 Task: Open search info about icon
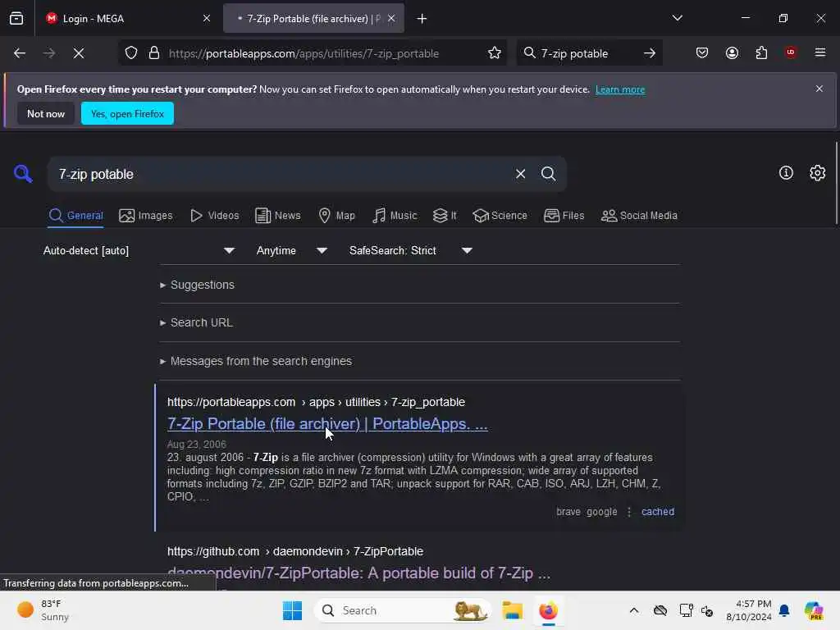[x=786, y=173]
